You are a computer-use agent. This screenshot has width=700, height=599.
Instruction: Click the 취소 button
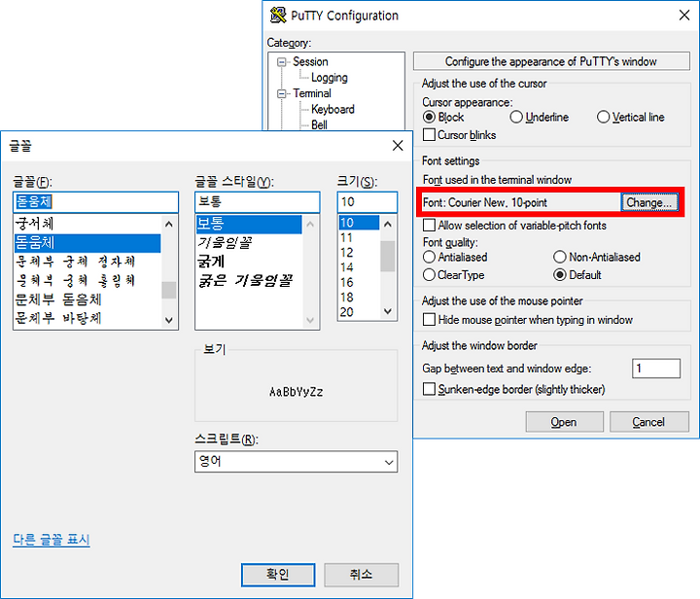[361, 575]
